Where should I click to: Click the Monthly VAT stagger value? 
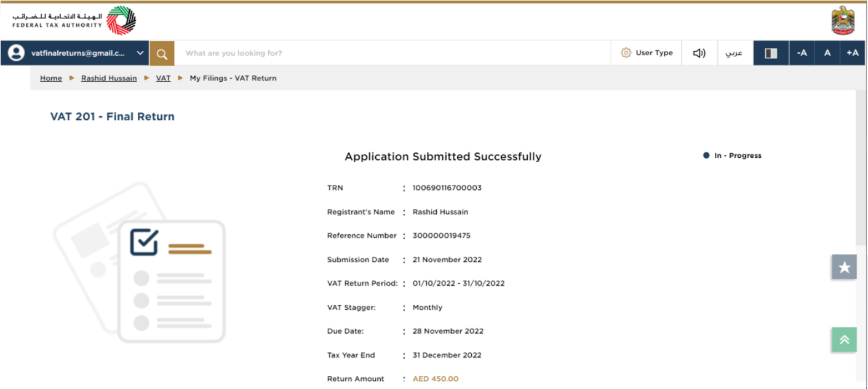pyautogui.click(x=428, y=307)
